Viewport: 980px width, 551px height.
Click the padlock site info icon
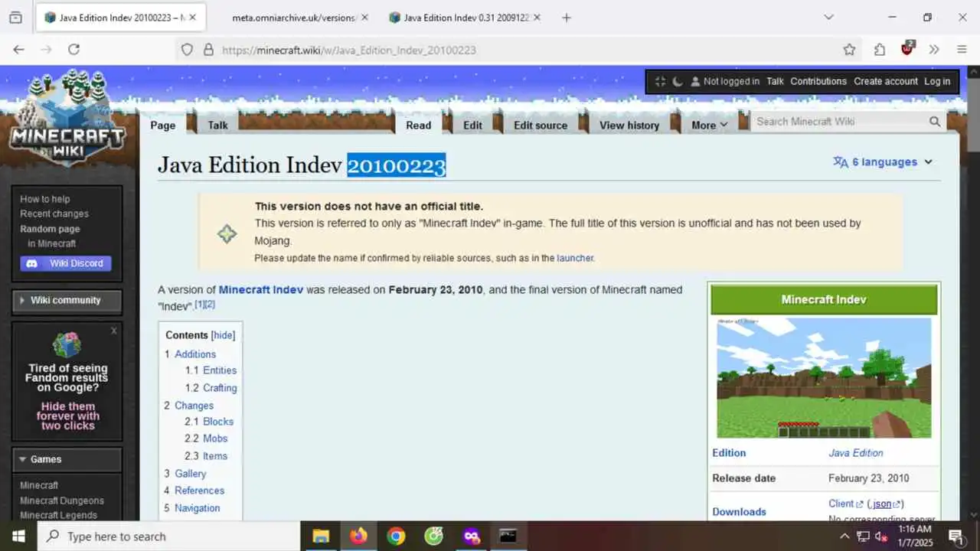[x=208, y=50]
